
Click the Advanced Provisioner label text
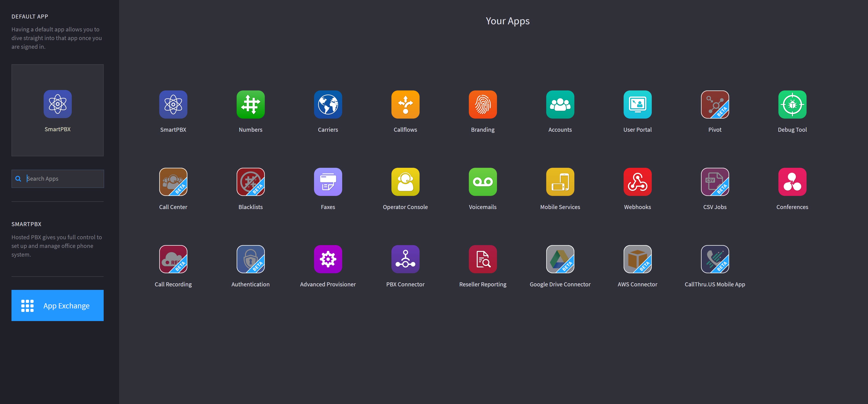coord(328,284)
